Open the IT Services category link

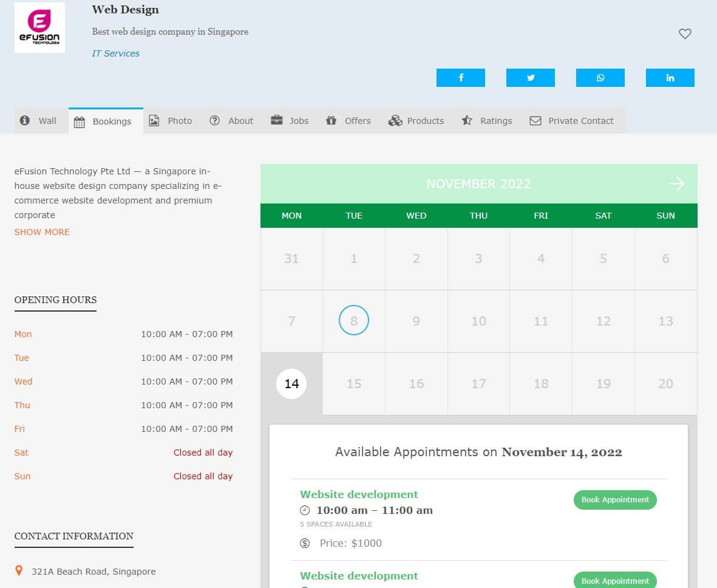click(116, 53)
